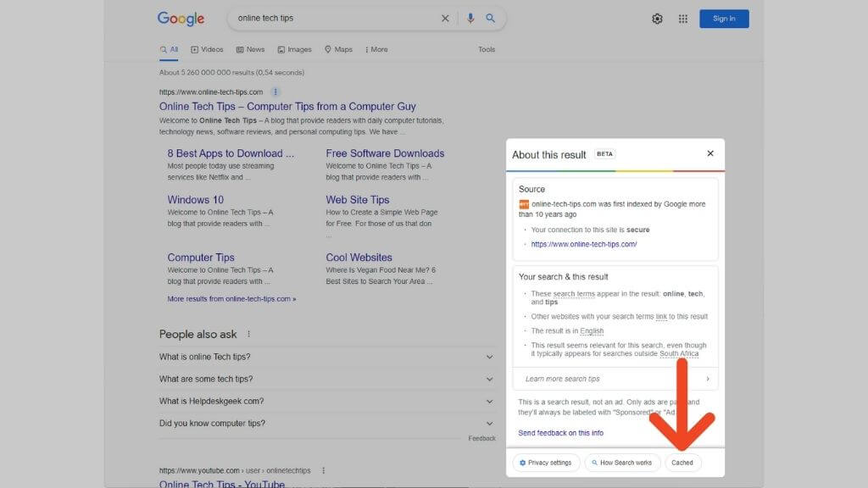
Task: Select the All tab
Action: click(x=169, y=50)
